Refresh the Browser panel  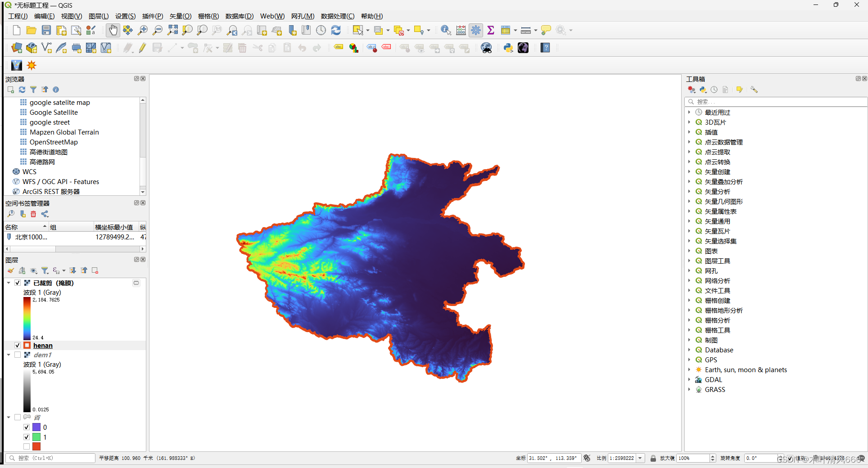(22, 90)
